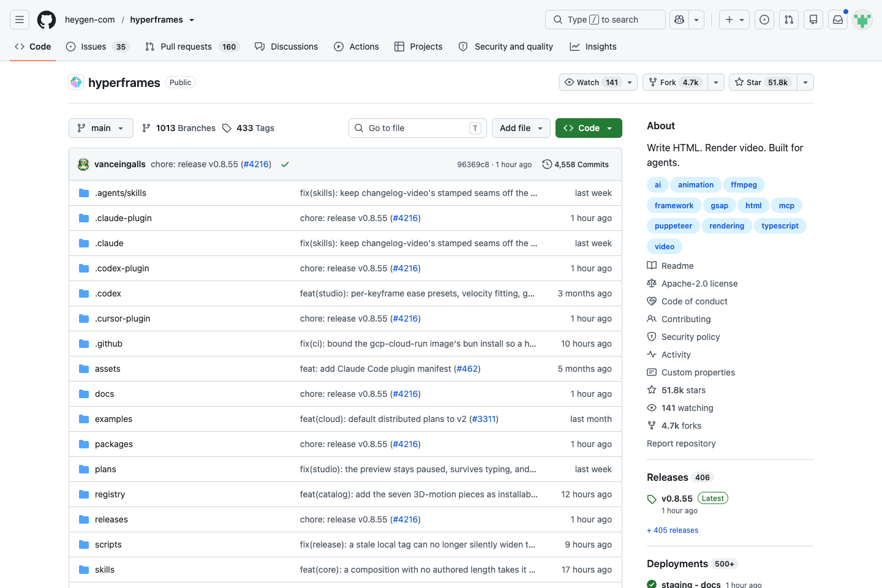Viewport: 882px width, 588px height.
Task: Open the user avatar menu
Action: click(862, 20)
